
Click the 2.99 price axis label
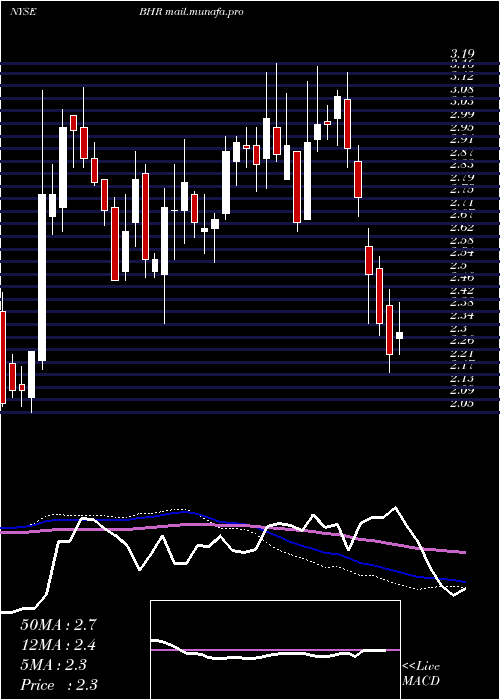pyautogui.click(x=462, y=114)
